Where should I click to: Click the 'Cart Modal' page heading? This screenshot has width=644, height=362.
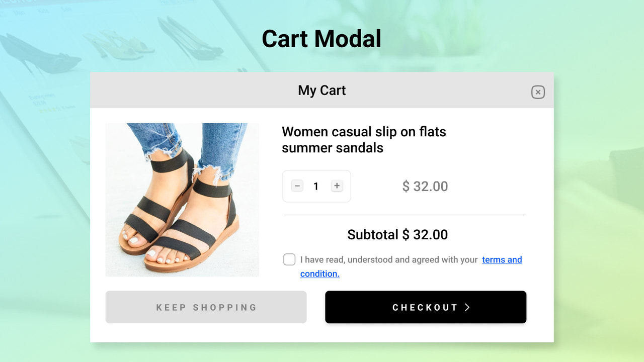321,38
